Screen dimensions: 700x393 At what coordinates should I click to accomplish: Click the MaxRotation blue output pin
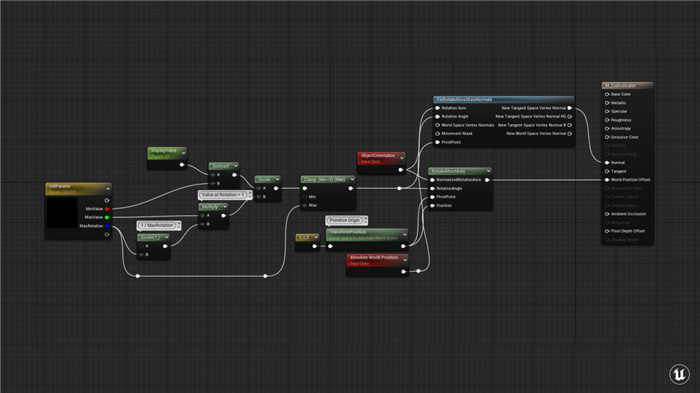tap(107, 226)
